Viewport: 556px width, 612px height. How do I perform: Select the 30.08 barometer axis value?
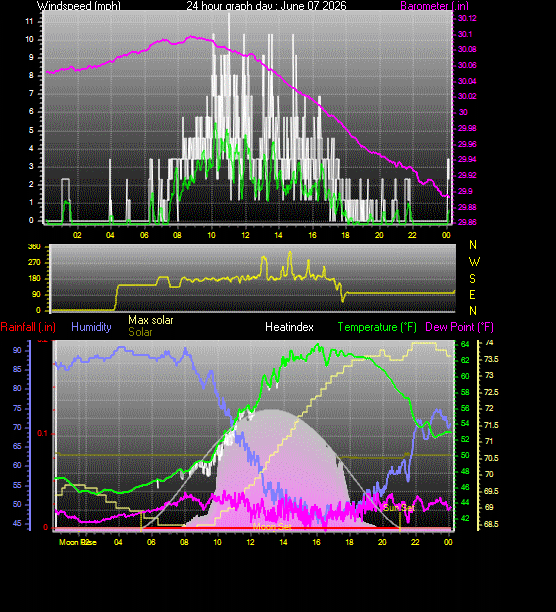(x=467, y=49)
